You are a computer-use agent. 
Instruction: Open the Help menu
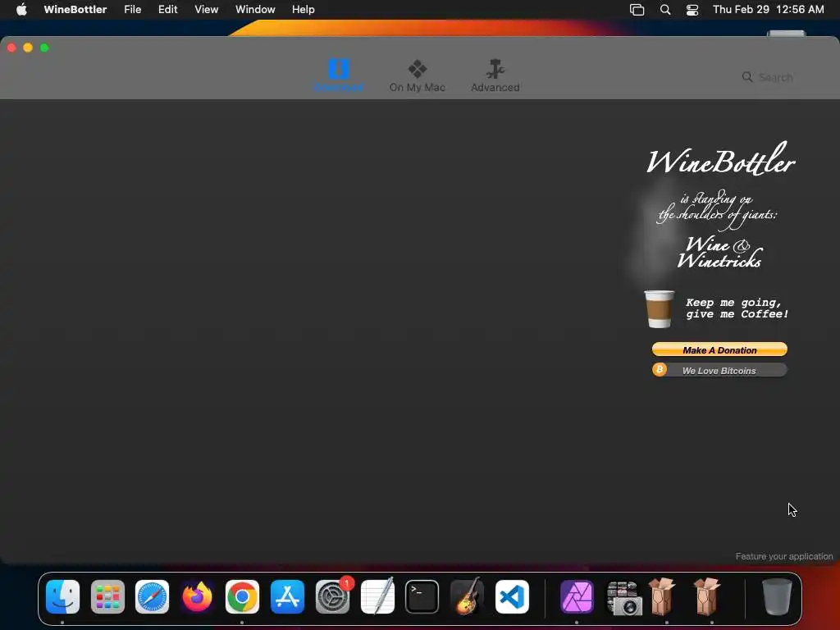(304, 9)
